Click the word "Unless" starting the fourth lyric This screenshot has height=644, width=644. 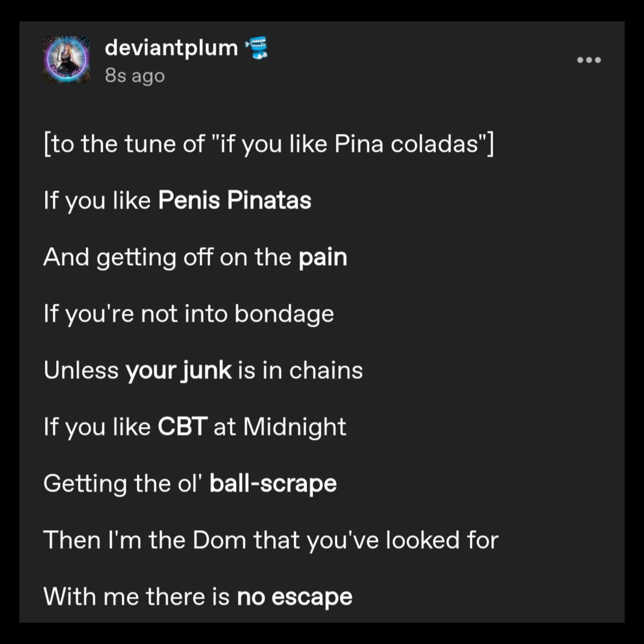81,370
